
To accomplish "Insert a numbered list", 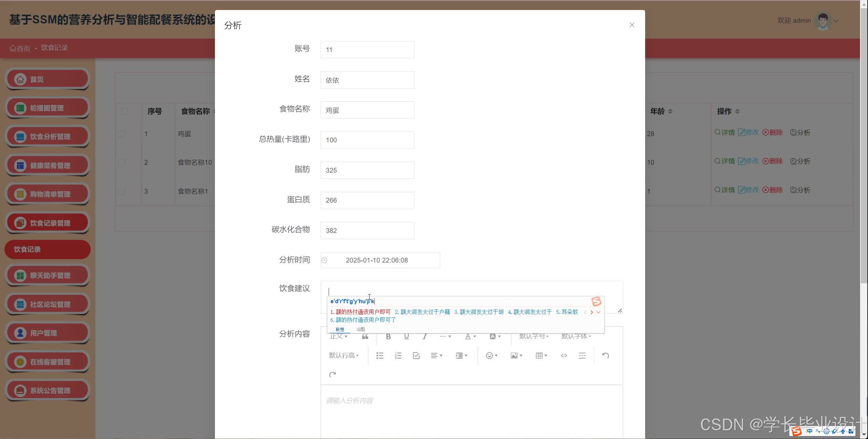I will tap(398, 356).
